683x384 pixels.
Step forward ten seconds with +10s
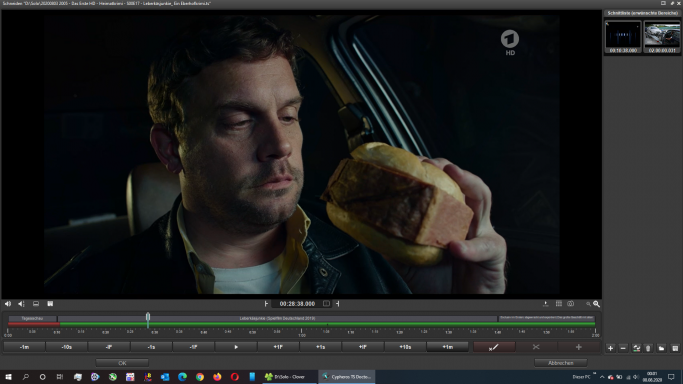(x=405, y=347)
